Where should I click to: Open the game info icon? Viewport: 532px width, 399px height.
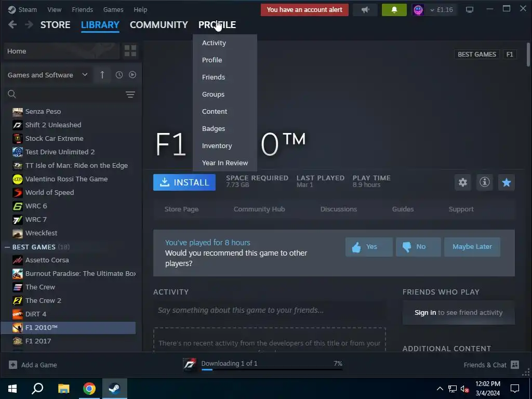[485, 182]
